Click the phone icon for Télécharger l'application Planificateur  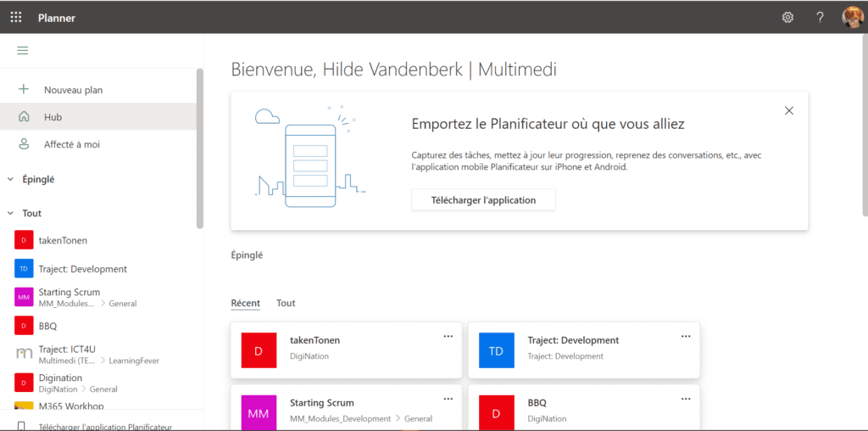coord(23,427)
